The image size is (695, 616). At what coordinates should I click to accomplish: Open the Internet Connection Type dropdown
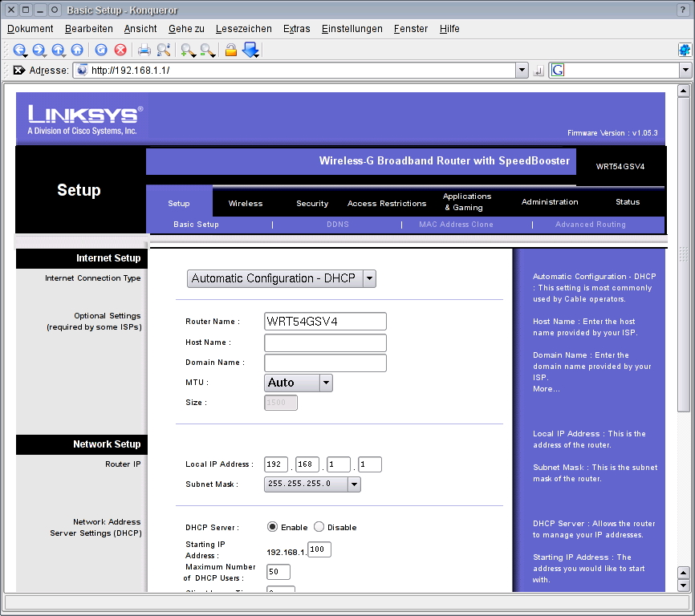coord(282,278)
